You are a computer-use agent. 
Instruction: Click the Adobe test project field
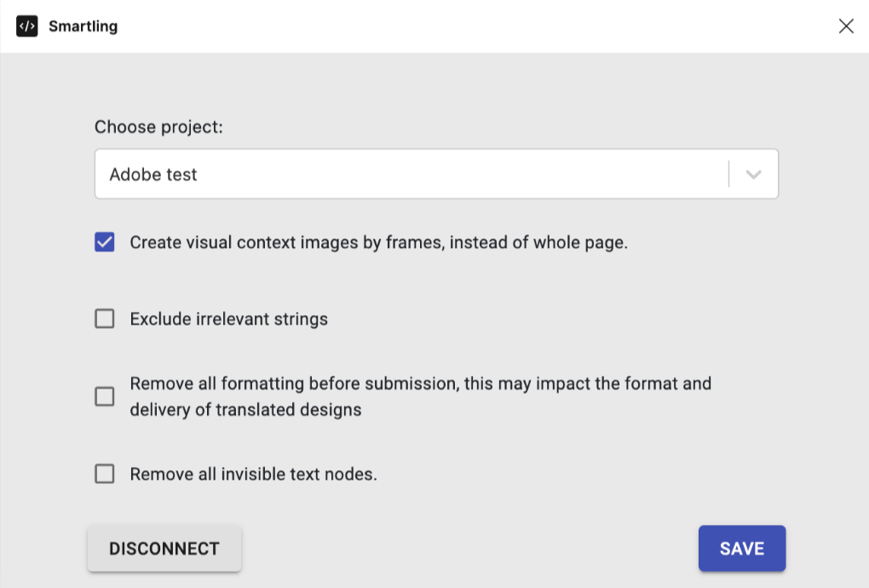(436, 174)
